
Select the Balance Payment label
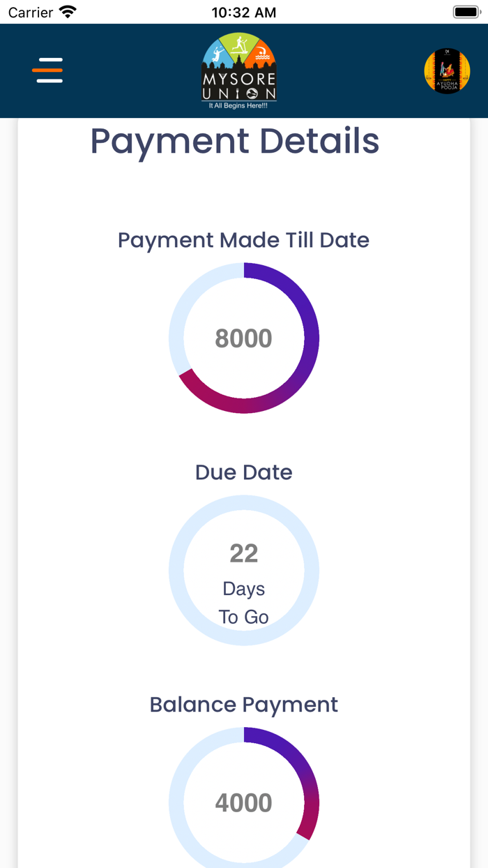[243, 705]
